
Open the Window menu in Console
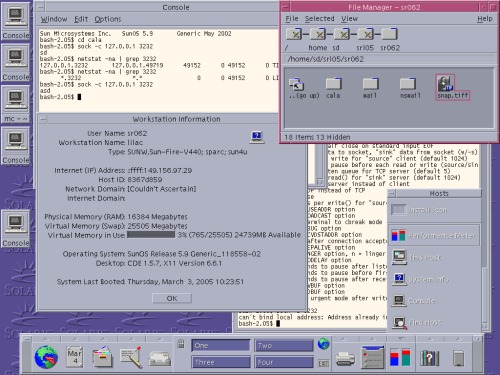[x=54, y=19]
